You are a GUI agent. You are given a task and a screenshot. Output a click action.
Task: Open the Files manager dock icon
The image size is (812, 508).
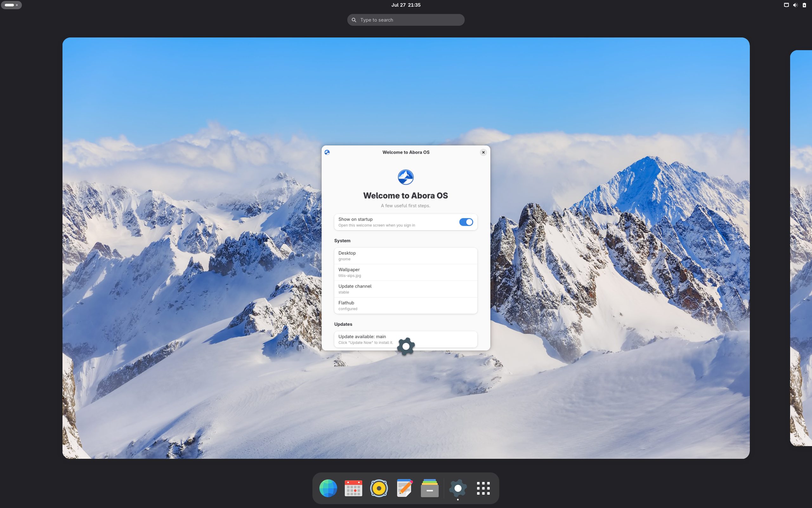click(429, 488)
